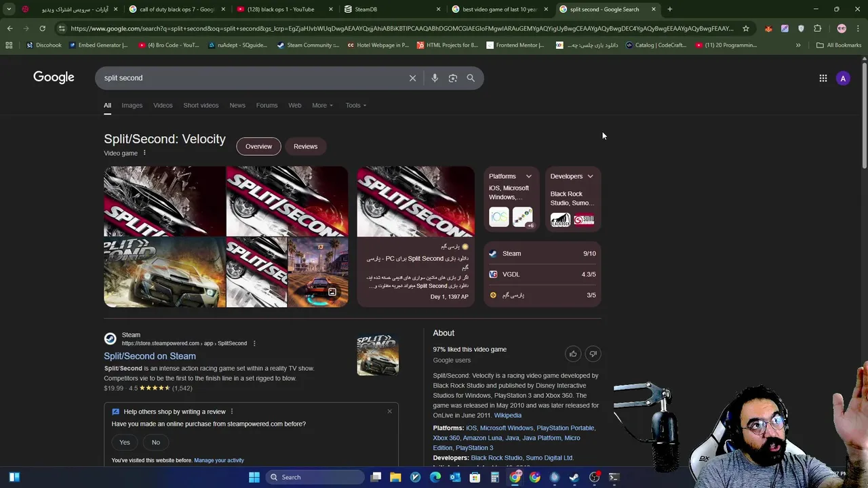This screenshot has width=868, height=488.
Task: Switch to Images results tab
Action: click(132, 105)
